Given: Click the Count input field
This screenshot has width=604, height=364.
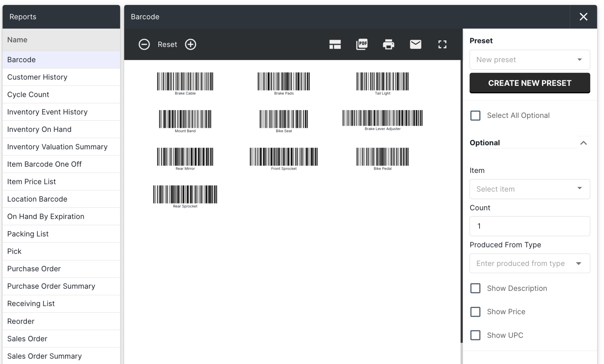Looking at the screenshot, I should click(530, 226).
